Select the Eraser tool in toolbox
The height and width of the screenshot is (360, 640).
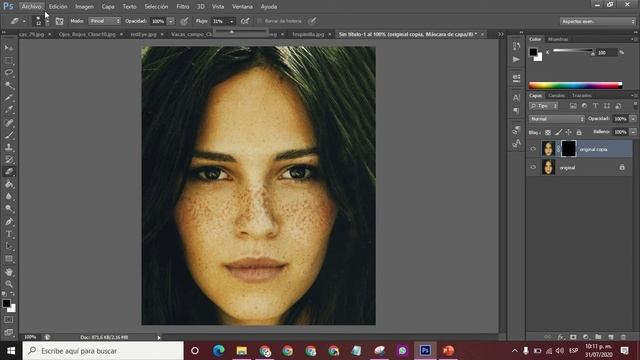[9, 172]
